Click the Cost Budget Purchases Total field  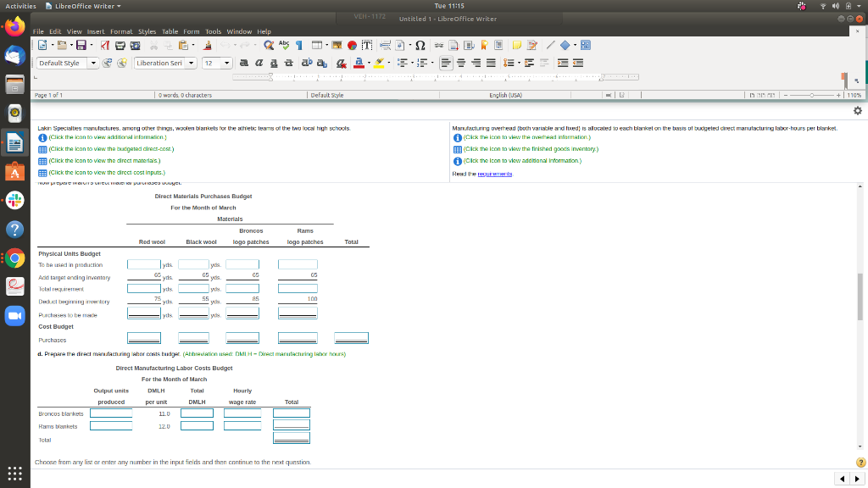(352, 337)
